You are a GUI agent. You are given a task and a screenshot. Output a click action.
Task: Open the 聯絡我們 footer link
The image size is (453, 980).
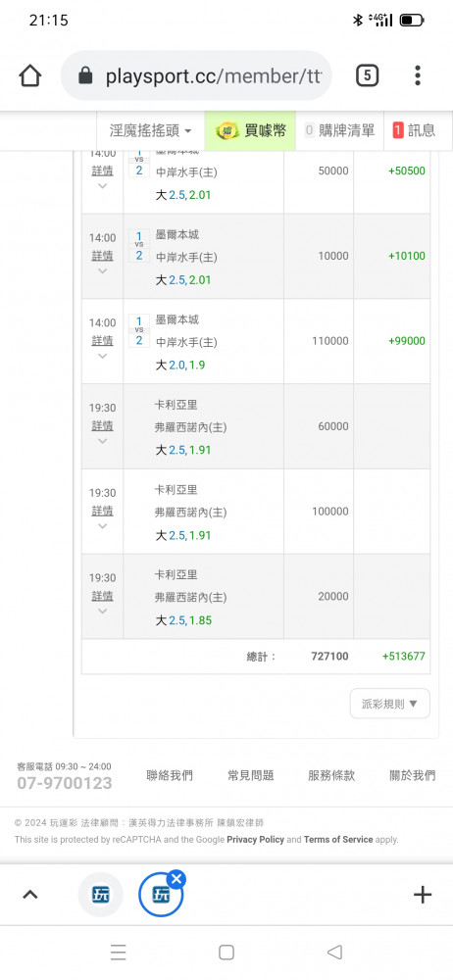tap(170, 775)
